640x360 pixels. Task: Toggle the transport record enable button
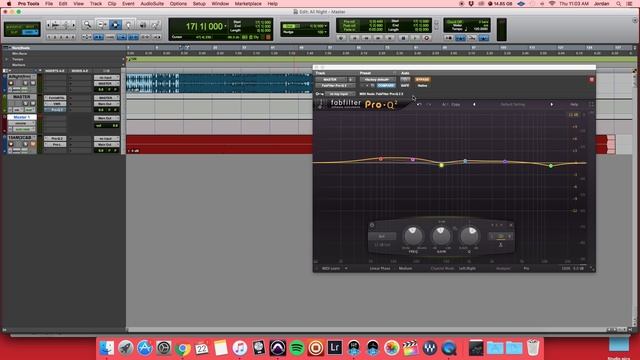pos(427,38)
